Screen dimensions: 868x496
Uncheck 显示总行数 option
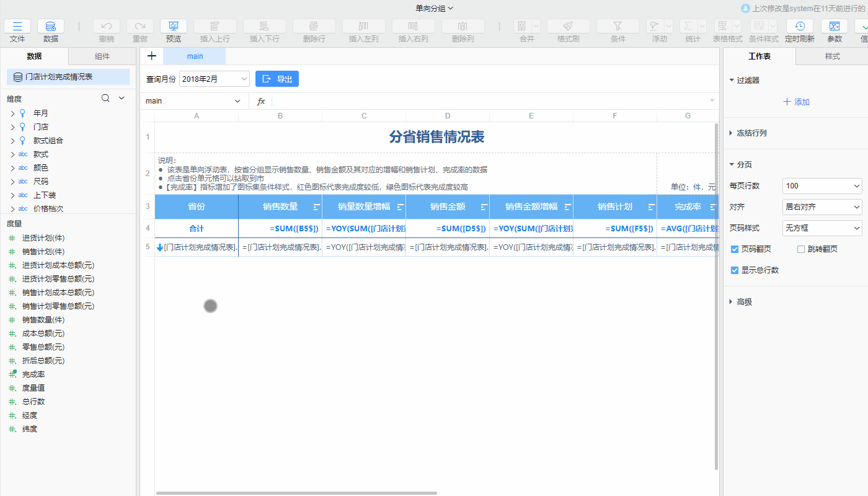coord(734,269)
